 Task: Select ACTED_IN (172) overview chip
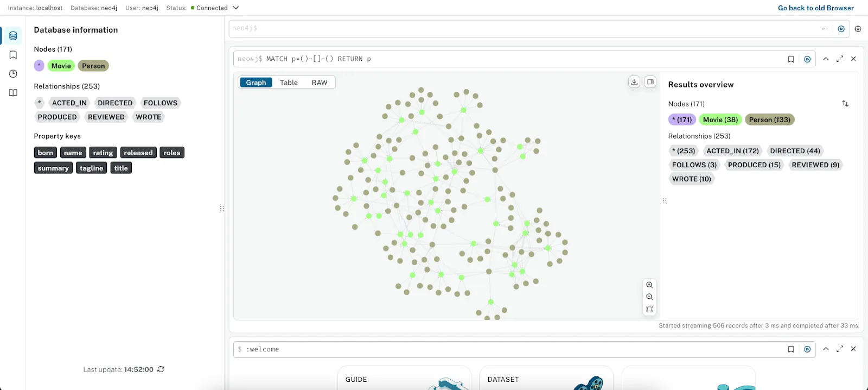tap(732, 151)
